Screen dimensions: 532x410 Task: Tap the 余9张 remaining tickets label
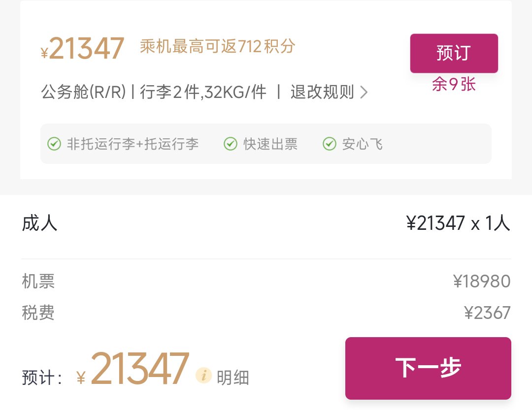click(x=454, y=84)
